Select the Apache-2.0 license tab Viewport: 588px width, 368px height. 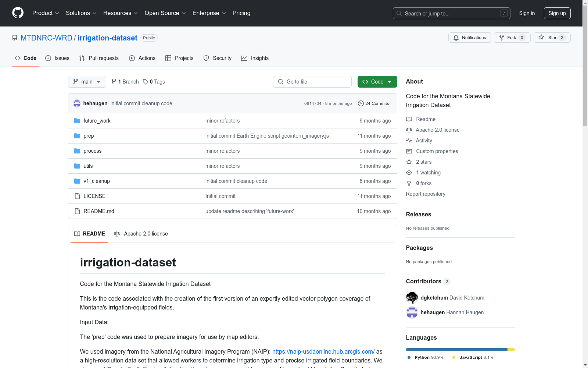[x=141, y=234]
